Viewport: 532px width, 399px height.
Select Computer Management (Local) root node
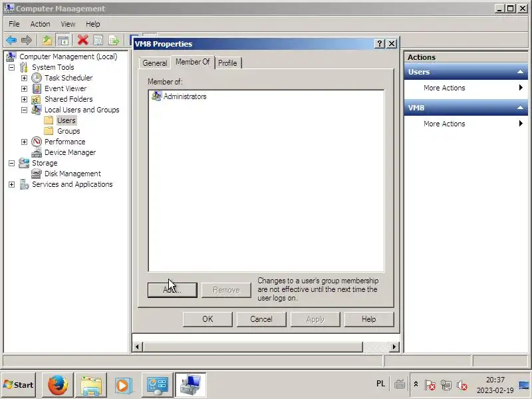tap(68, 57)
